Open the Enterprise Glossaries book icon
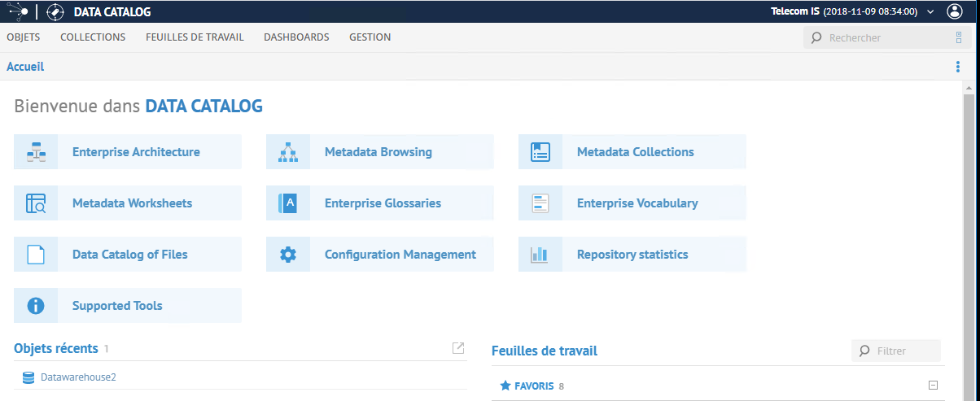 point(288,203)
